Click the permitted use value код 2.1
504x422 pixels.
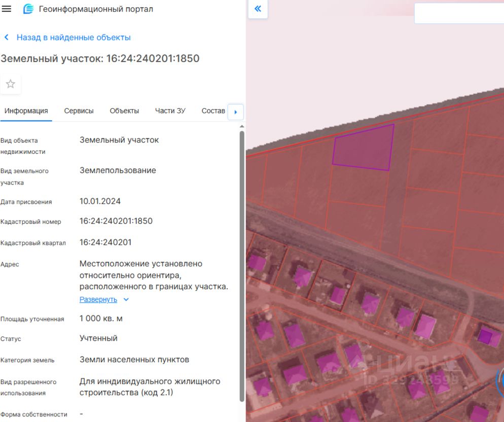[150, 387]
